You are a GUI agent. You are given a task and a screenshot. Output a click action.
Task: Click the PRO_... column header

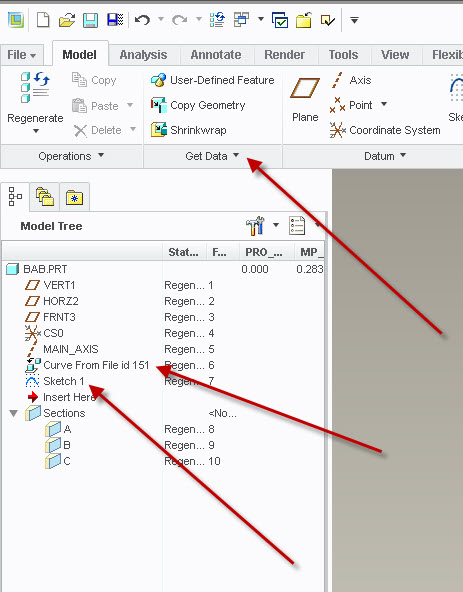266,252
